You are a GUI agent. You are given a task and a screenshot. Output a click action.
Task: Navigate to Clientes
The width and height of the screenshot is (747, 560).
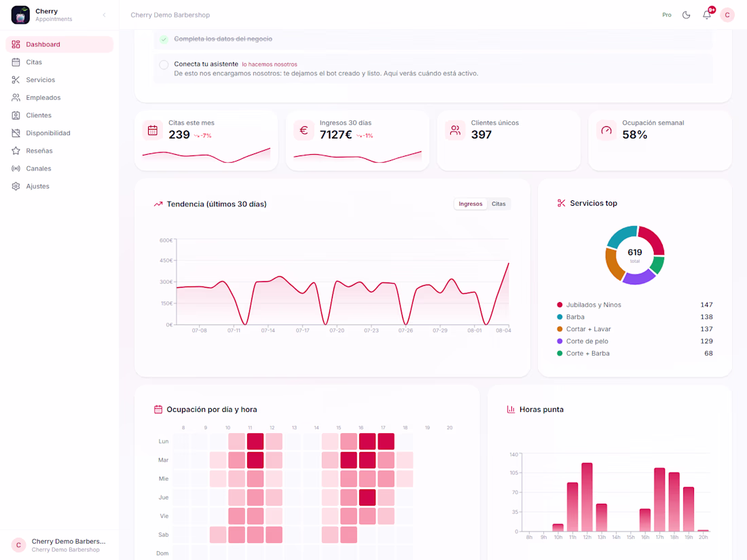[60, 115]
